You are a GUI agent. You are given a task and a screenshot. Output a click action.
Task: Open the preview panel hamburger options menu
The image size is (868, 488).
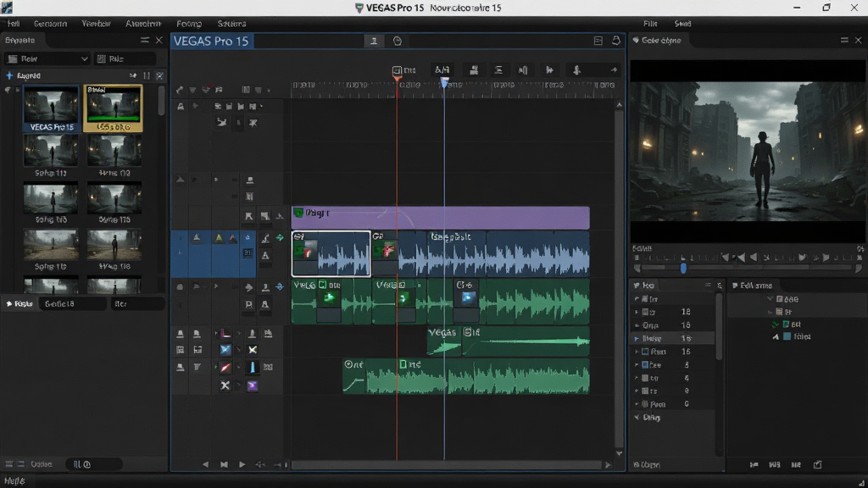pos(844,41)
